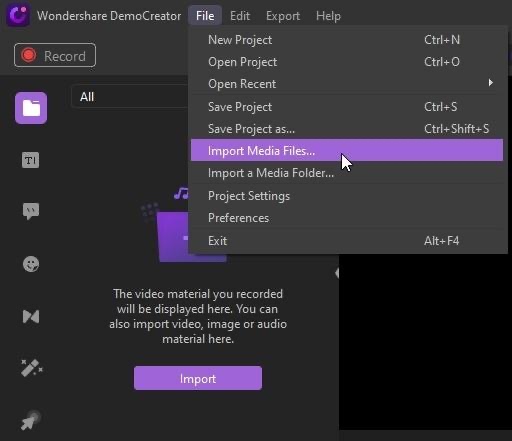
Task: Click the Record button
Action: pos(55,55)
